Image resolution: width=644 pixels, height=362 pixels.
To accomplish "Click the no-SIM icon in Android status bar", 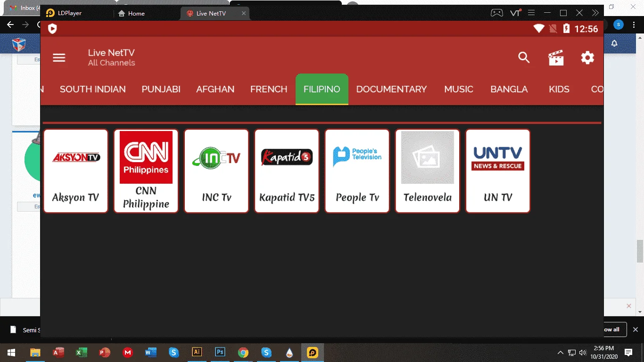I will point(553,29).
